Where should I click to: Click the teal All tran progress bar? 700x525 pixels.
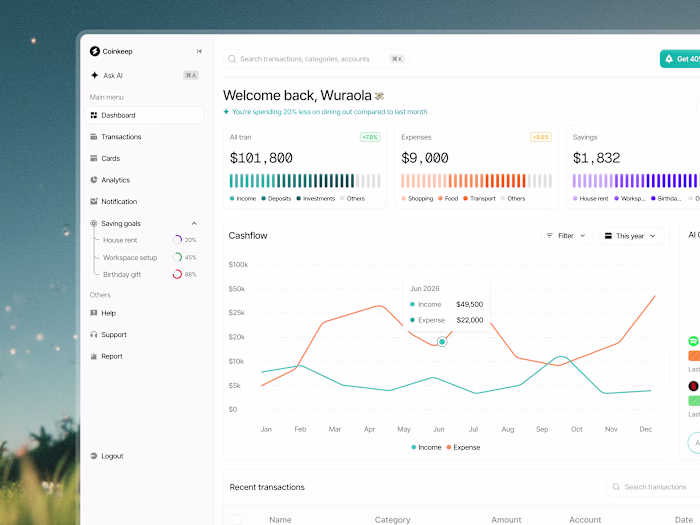(305, 180)
